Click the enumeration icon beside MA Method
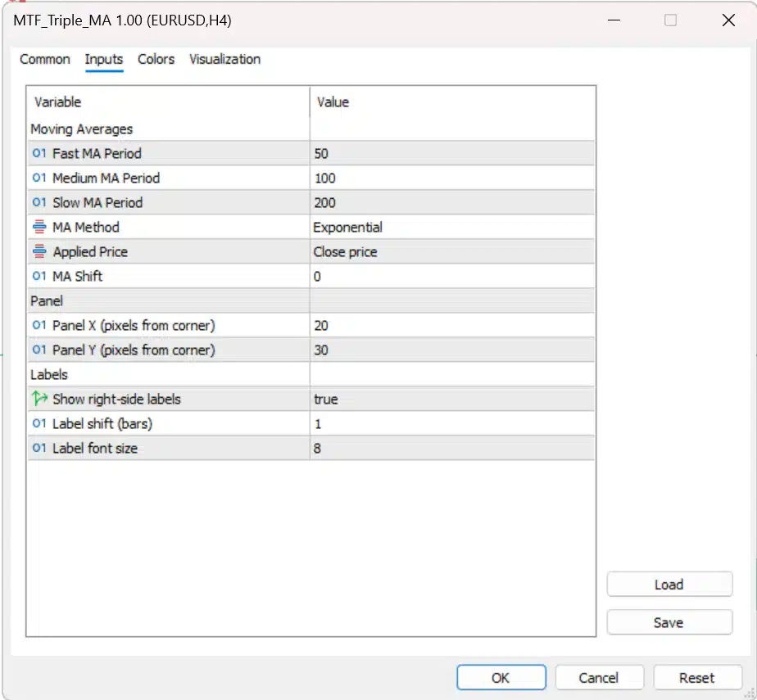The height and width of the screenshot is (700, 757). point(38,227)
